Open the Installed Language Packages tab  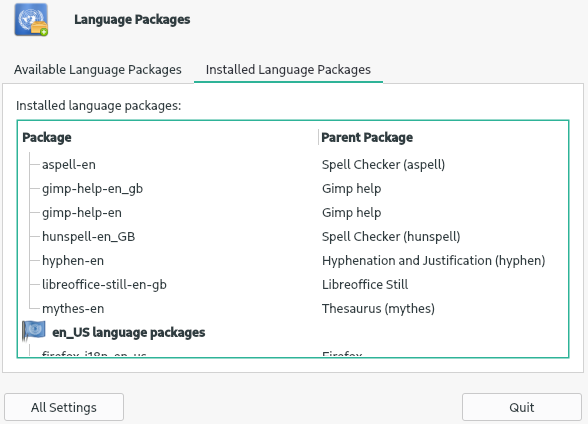[288, 70]
